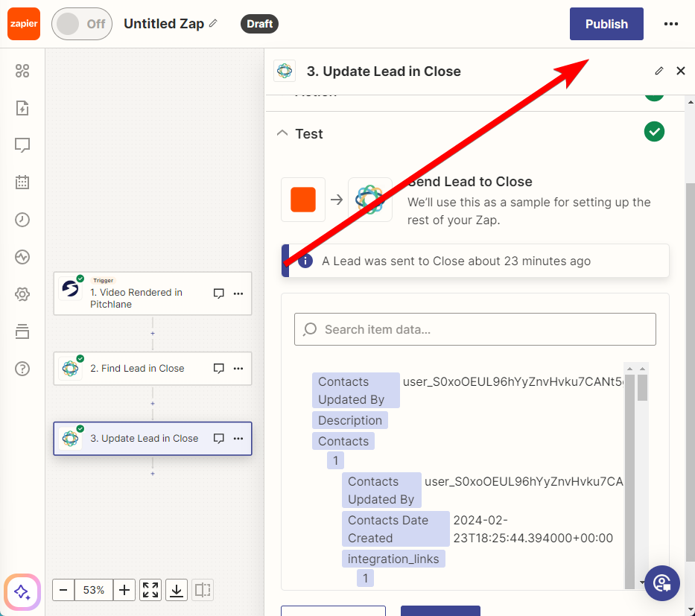695x616 pixels.
Task: Select the Video Rendered in Pitchlane trigger step
Action: pos(153,293)
